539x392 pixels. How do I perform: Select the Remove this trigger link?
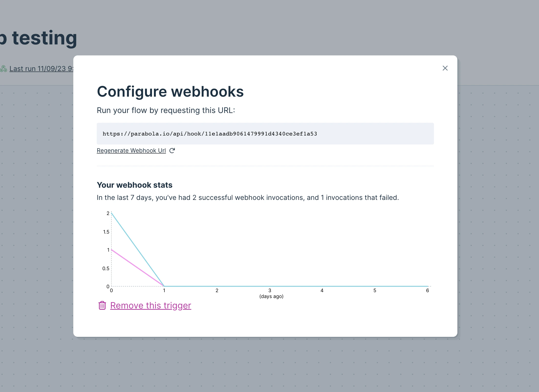pyautogui.click(x=151, y=305)
